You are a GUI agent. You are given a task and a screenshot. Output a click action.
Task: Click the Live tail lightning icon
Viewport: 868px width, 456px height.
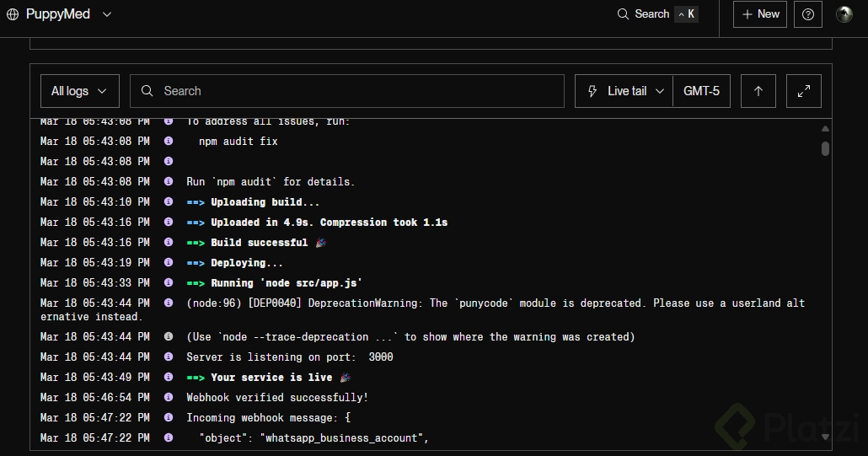pyautogui.click(x=592, y=91)
